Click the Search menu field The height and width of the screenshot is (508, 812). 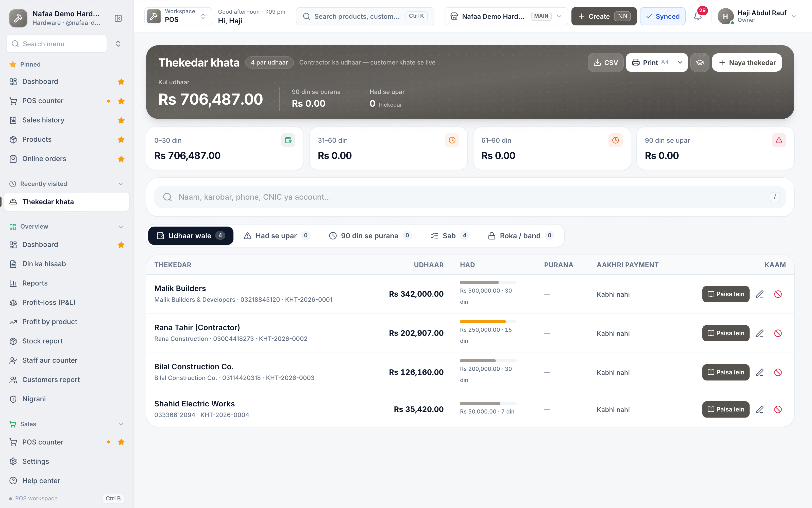pyautogui.click(x=56, y=44)
